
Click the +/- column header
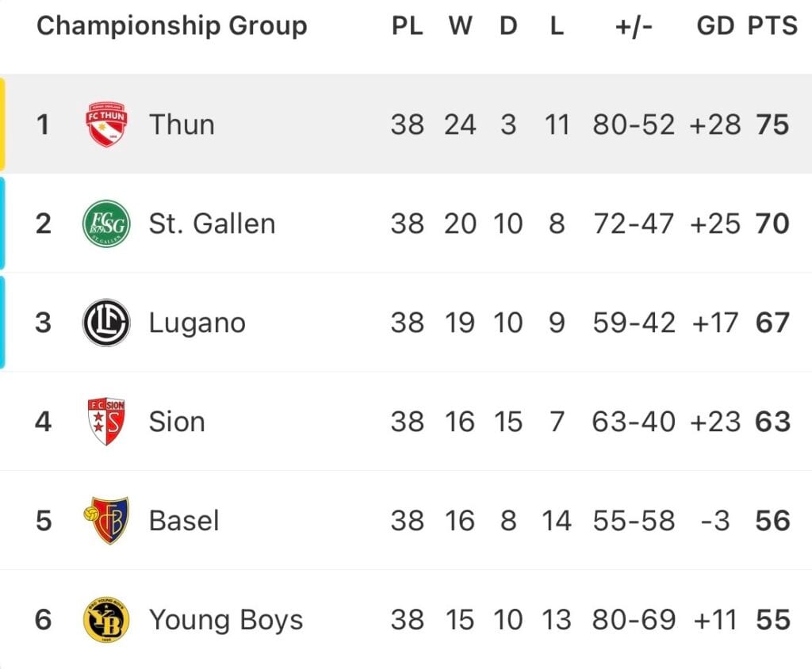pyautogui.click(x=634, y=26)
